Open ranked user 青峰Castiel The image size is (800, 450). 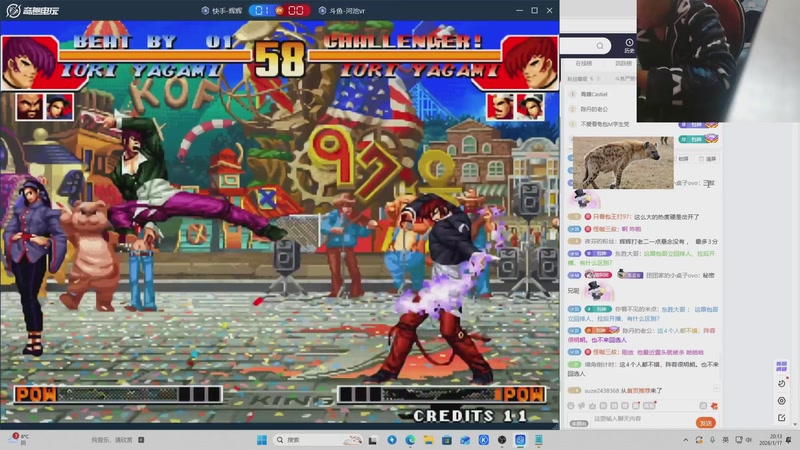(x=594, y=94)
